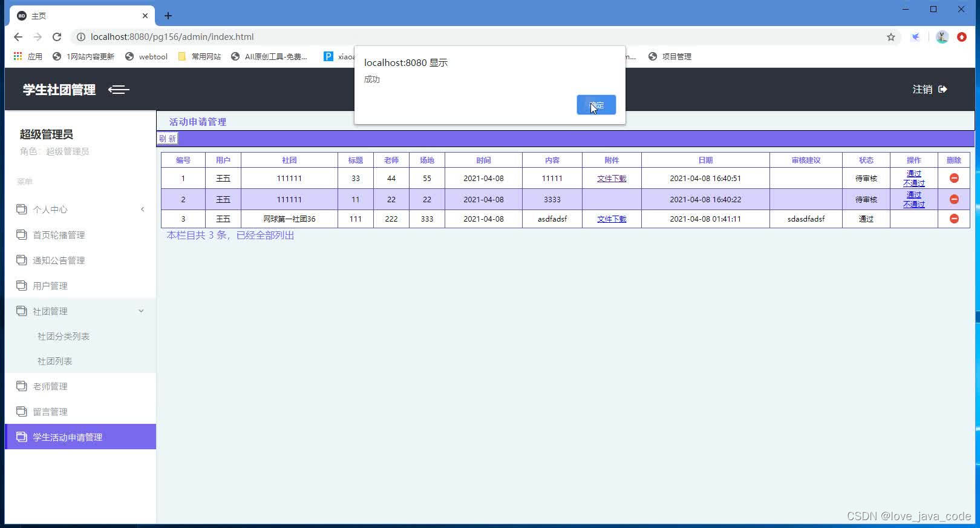Open 通知公告管理 menu
Viewport: 980px width, 528px height.
click(80, 260)
